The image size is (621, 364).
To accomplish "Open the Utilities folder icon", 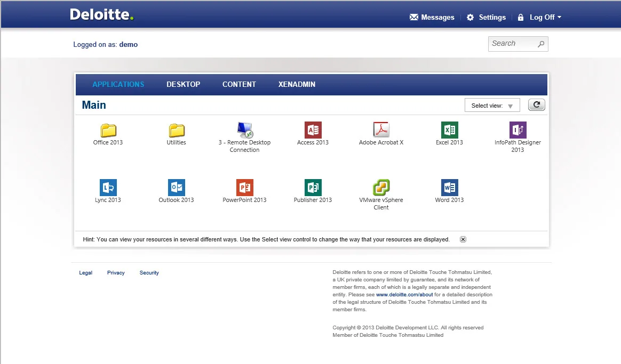I will pos(177,130).
